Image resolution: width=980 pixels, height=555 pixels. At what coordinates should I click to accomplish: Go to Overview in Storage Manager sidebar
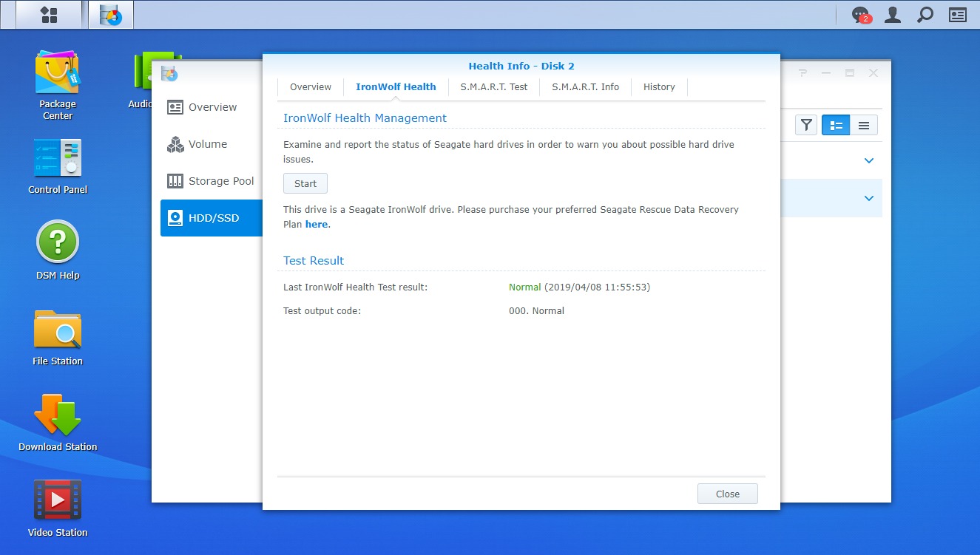pyautogui.click(x=212, y=107)
